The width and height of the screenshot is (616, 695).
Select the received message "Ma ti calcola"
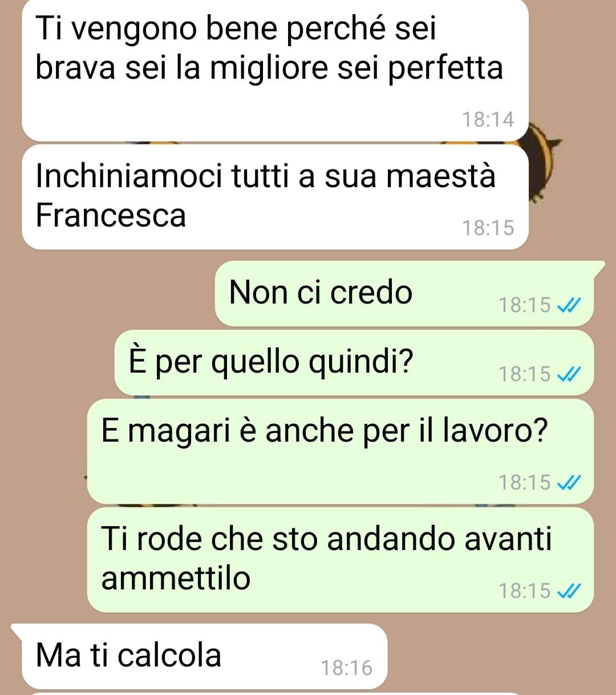[x=200, y=656]
